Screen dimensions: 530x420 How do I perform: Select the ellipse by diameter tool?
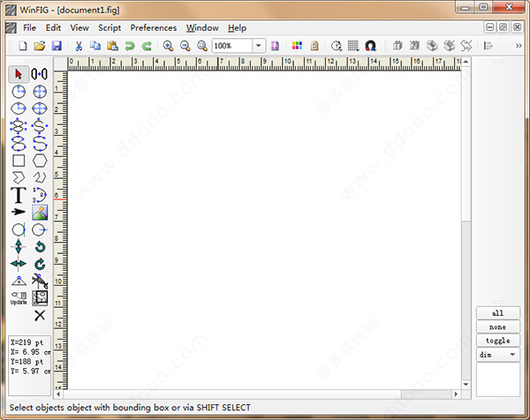[40, 109]
